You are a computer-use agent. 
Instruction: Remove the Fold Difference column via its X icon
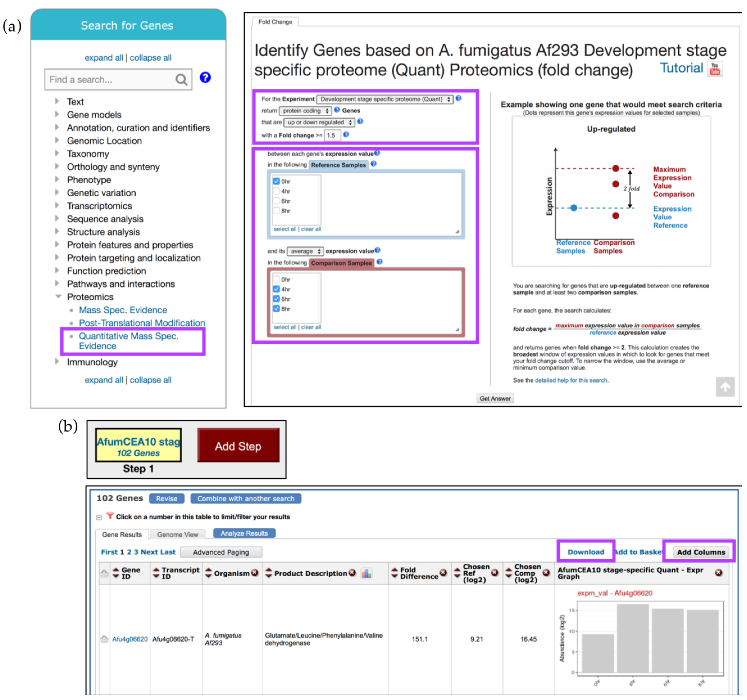(443, 573)
